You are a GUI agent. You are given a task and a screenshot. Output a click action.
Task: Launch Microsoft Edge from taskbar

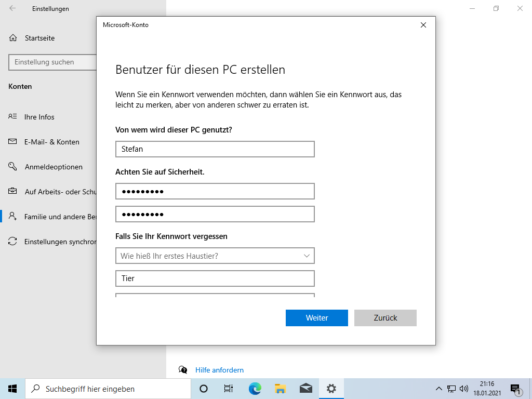255,389
